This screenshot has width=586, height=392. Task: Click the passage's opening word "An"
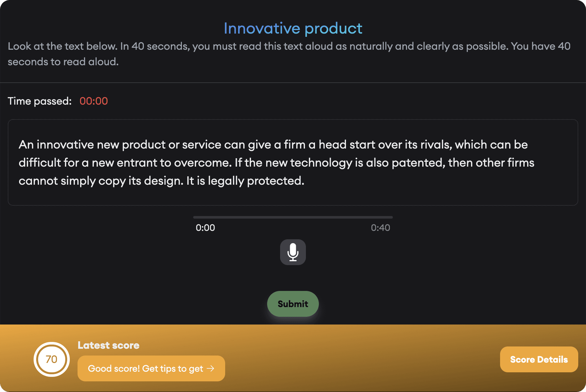26,145
